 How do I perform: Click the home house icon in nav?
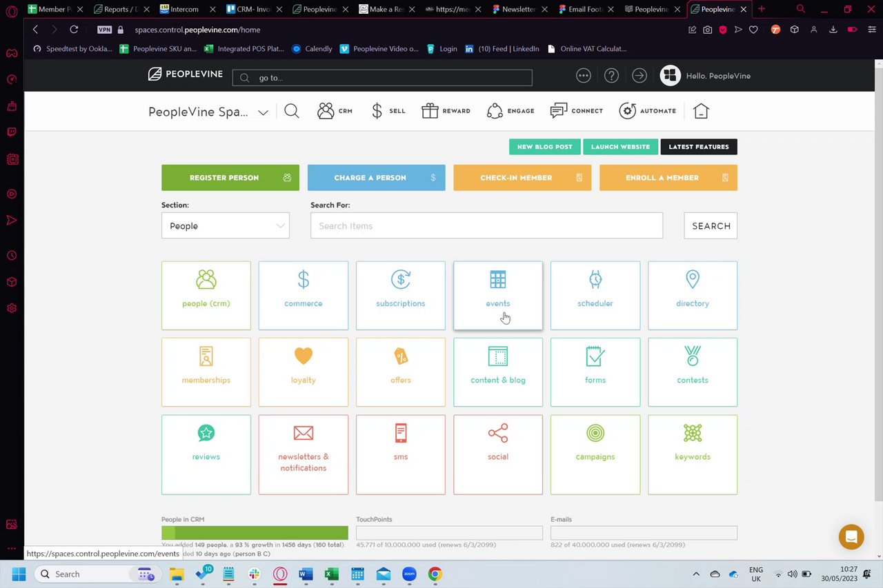tap(701, 111)
